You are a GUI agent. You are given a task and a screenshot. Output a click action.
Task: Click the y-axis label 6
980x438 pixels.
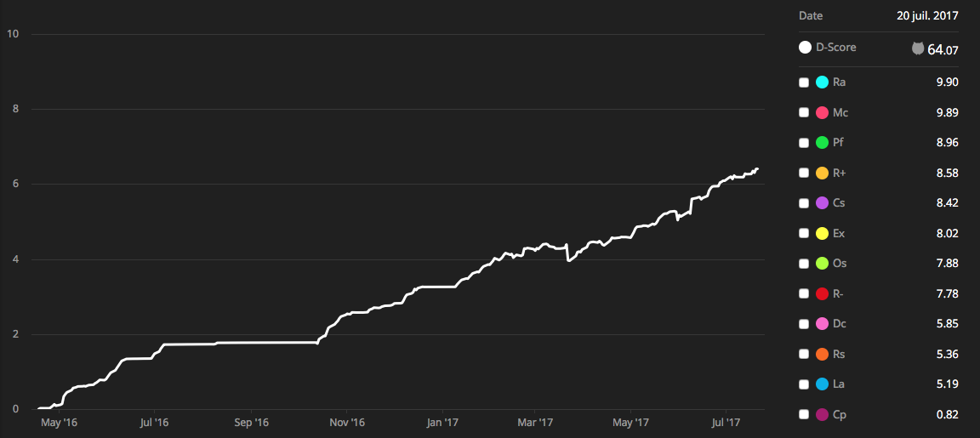[x=14, y=185]
